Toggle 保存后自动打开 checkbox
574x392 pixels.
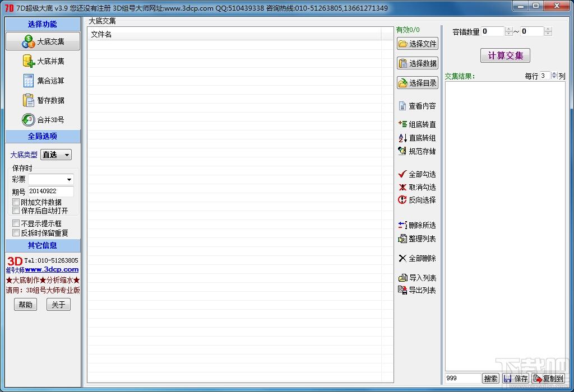[16, 210]
